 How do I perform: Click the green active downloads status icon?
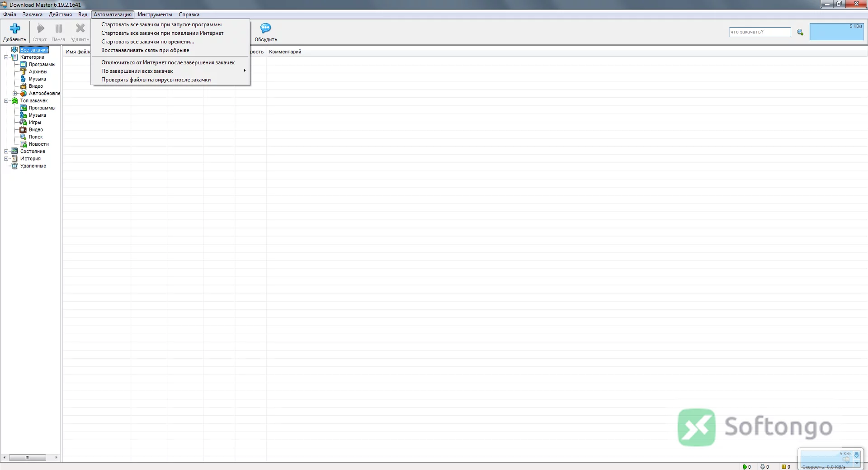[x=745, y=467]
